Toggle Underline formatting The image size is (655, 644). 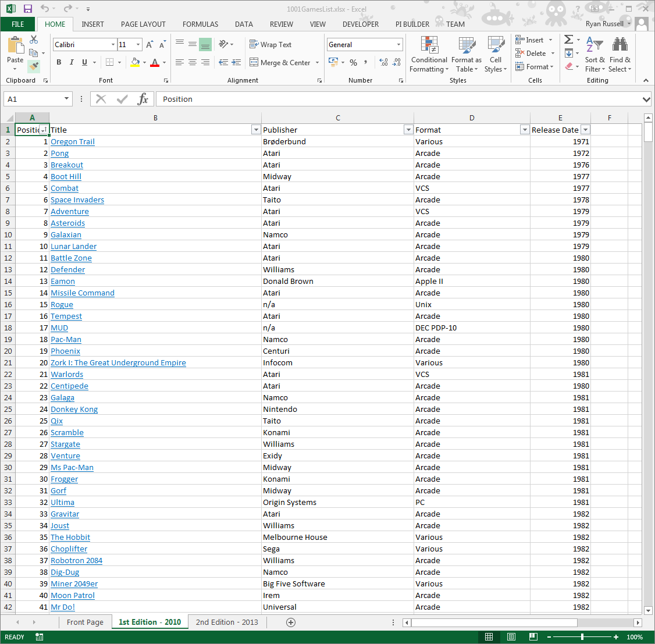tap(84, 62)
